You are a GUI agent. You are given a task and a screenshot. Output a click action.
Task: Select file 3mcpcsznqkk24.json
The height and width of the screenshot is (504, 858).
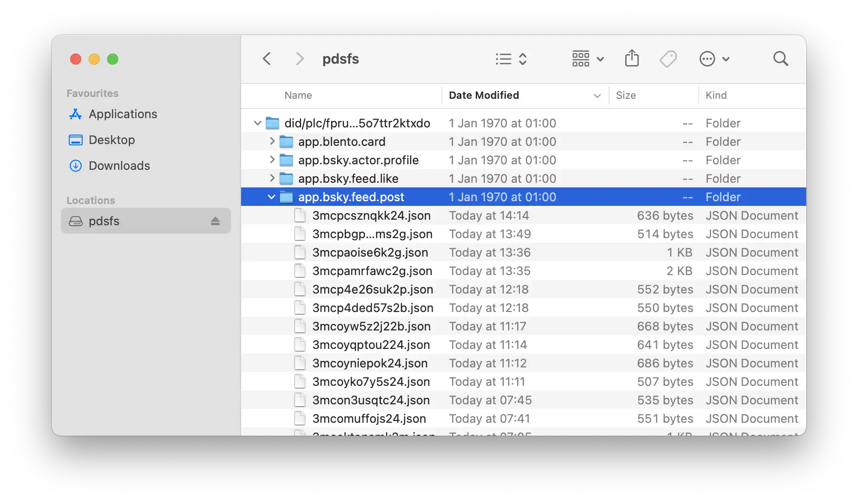pos(371,216)
